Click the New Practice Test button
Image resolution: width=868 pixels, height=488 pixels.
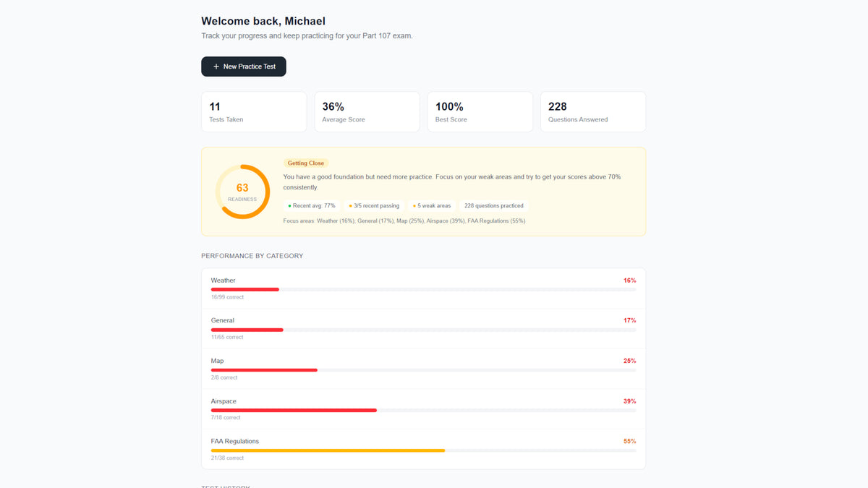[244, 67]
